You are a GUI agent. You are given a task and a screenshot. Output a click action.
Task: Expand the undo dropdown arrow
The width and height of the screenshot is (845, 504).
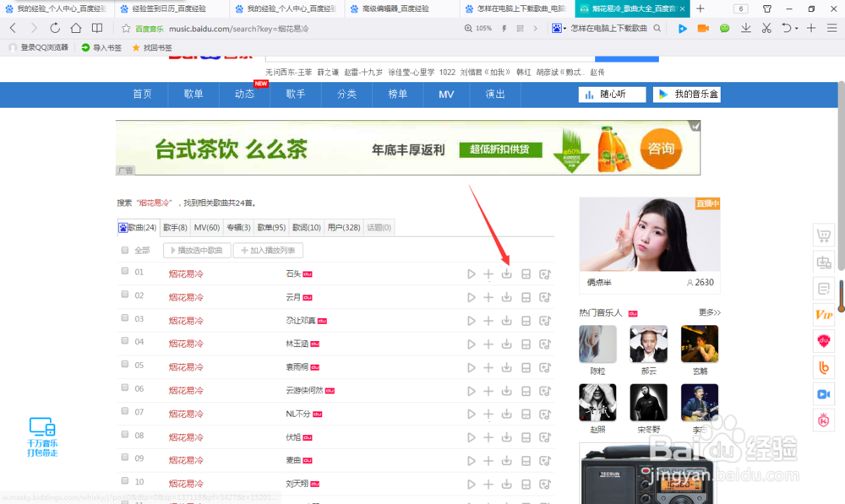click(797, 29)
